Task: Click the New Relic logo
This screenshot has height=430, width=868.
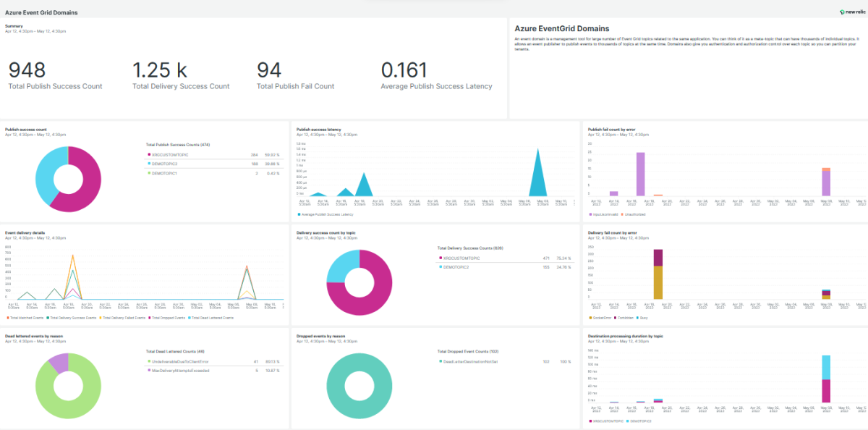Action: [x=851, y=12]
